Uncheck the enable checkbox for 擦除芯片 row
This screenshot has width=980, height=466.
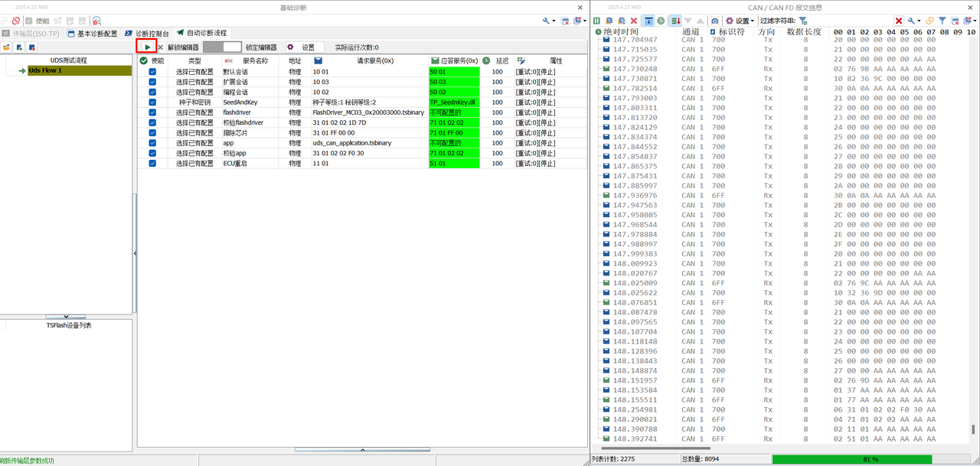[x=152, y=132]
